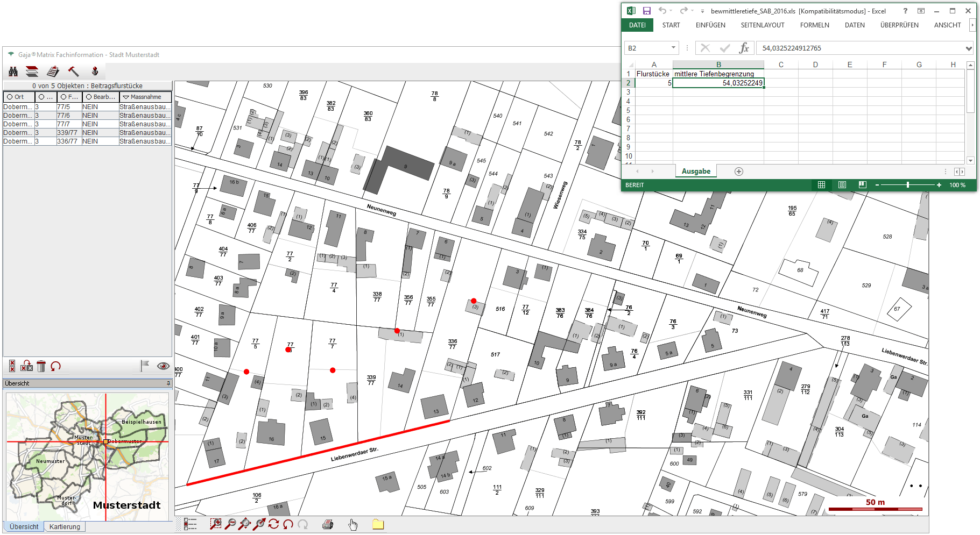The image size is (980, 535).
Task: Switch to the Kartierung tab
Action: point(65,527)
